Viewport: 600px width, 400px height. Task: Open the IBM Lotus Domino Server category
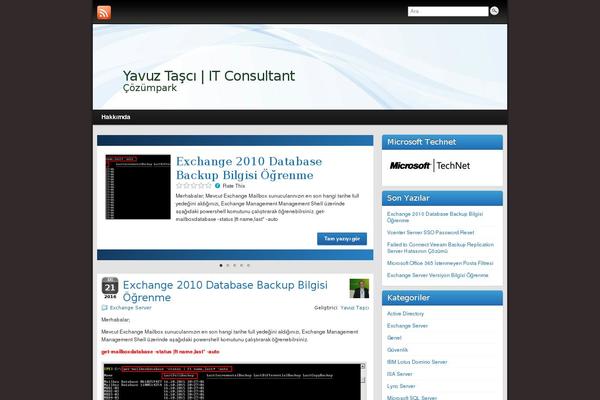point(417,362)
